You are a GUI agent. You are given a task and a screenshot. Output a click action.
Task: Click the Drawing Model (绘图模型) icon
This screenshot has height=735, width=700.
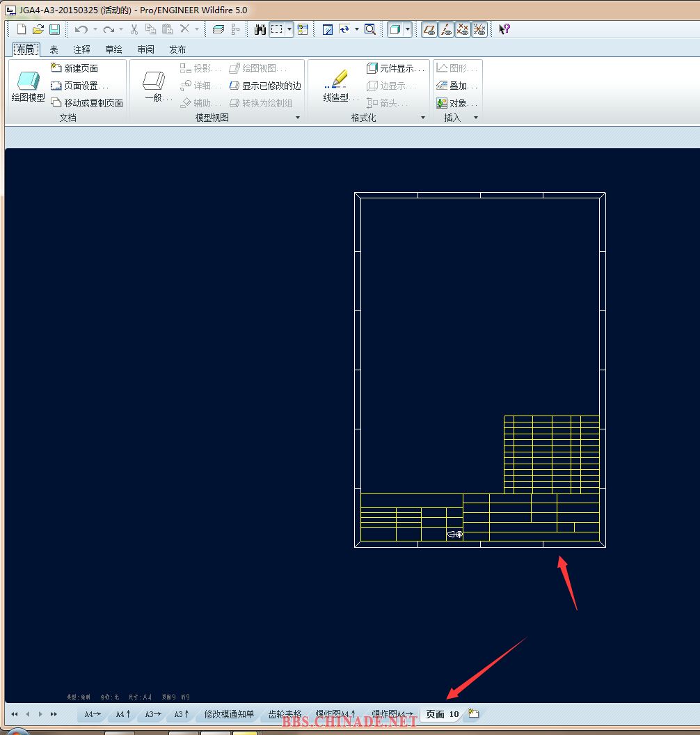pyautogui.click(x=28, y=86)
